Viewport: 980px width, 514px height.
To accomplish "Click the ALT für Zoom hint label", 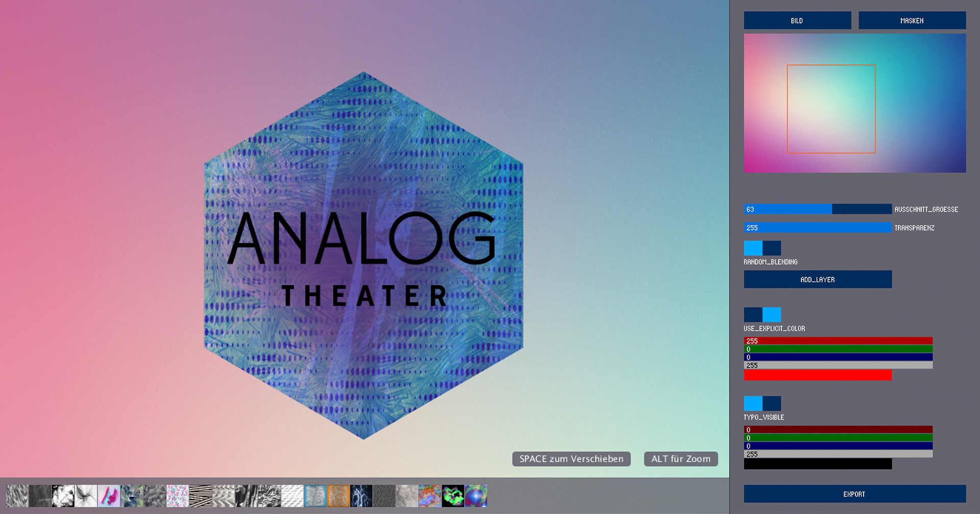I will pos(681,459).
